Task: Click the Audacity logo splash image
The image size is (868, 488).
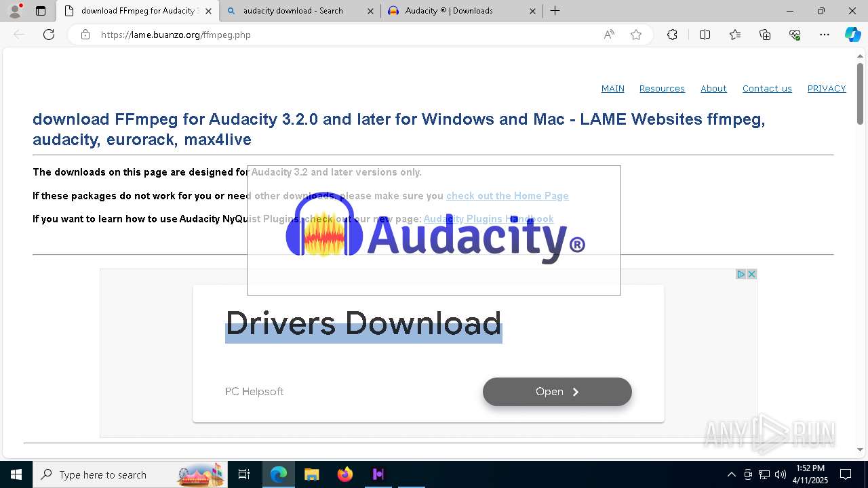Action: 434,230
